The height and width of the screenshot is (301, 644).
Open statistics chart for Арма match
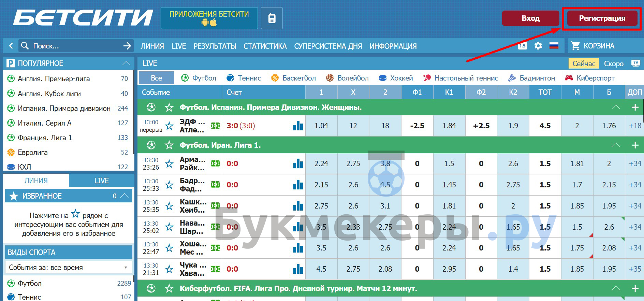point(298,163)
